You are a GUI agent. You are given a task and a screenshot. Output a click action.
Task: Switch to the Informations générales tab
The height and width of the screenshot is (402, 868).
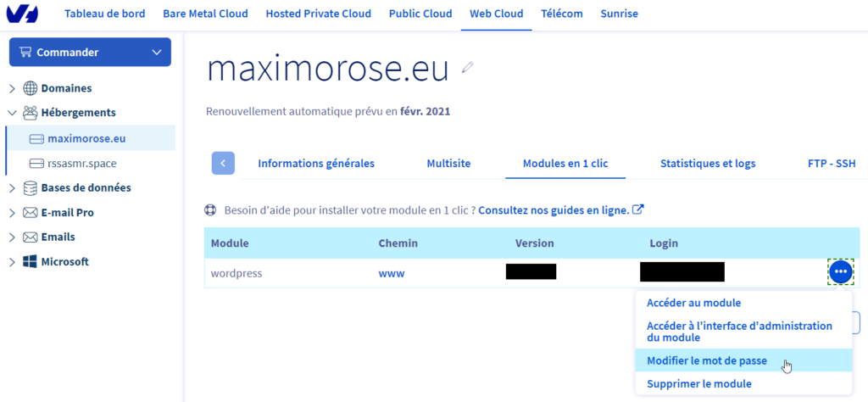316,164
